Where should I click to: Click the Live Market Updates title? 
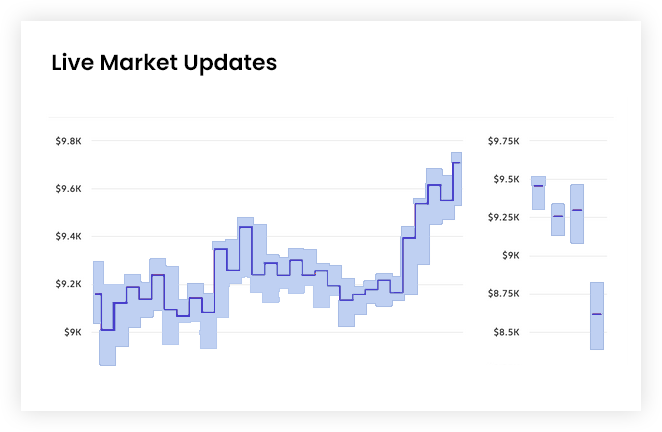pyautogui.click(x=164, y=63)
